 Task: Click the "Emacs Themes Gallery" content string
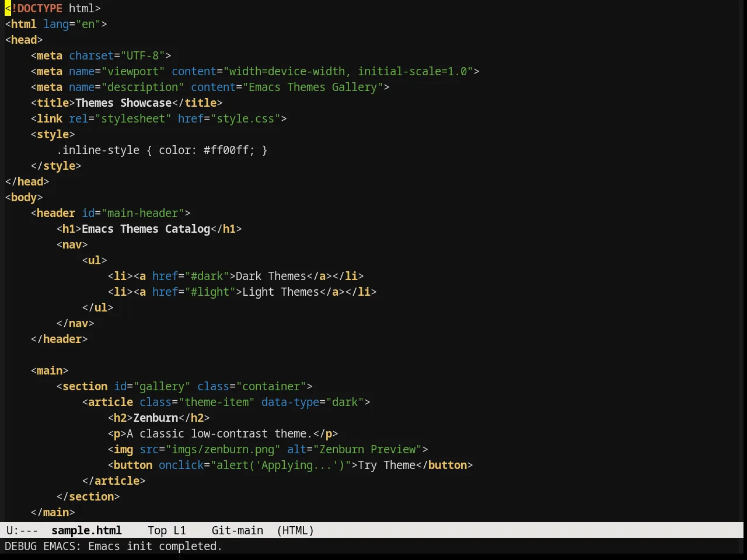pos(313,87)
